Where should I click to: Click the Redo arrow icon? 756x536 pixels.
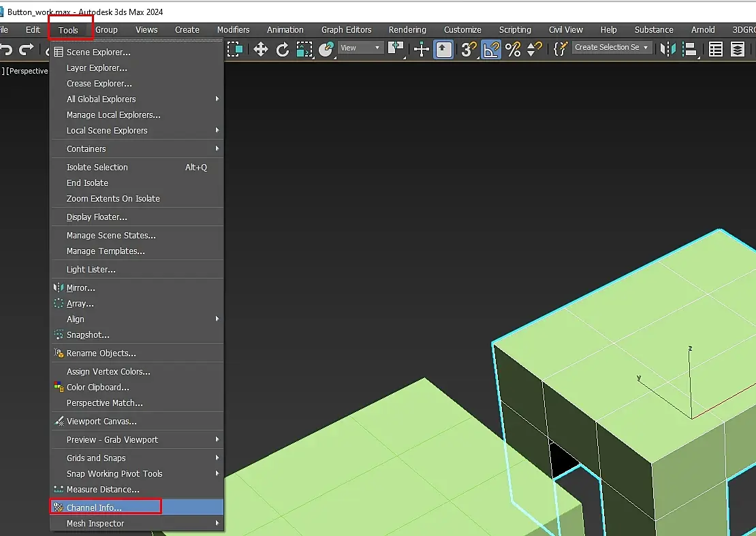pyautogui.click(x=27, y=49)
